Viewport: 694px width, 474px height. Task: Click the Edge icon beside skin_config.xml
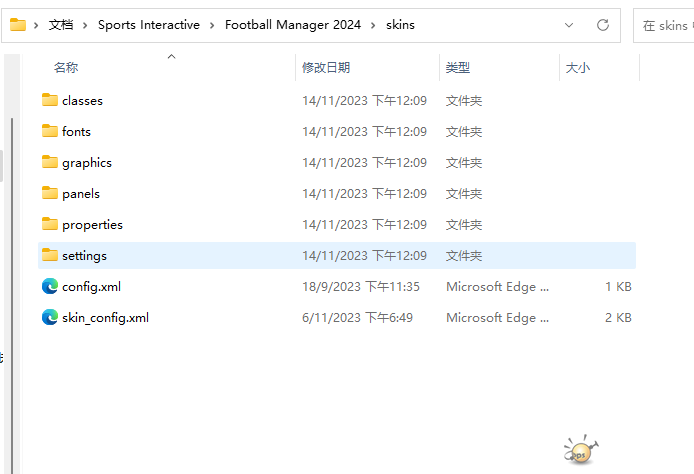[50, 317]
